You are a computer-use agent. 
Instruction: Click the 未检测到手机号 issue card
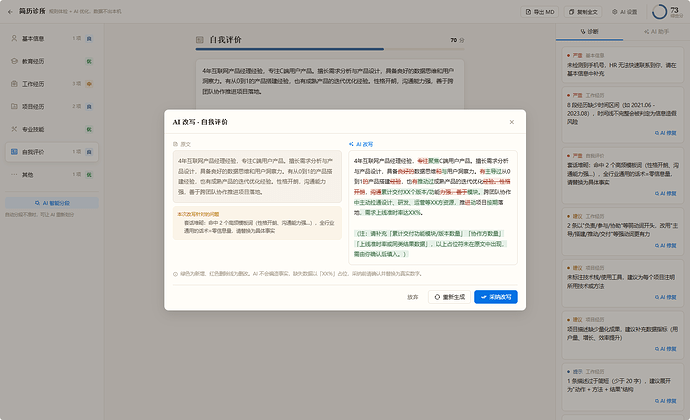coord(622,65)
